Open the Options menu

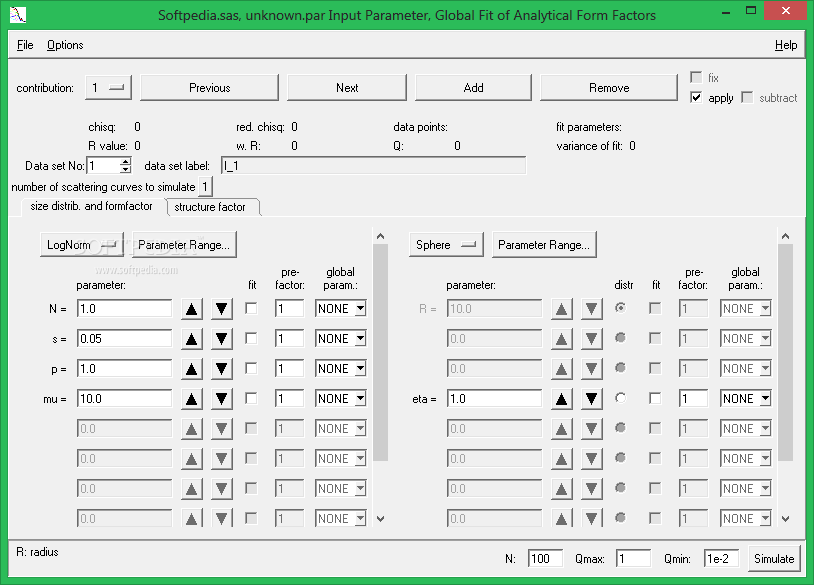point(65,45)
